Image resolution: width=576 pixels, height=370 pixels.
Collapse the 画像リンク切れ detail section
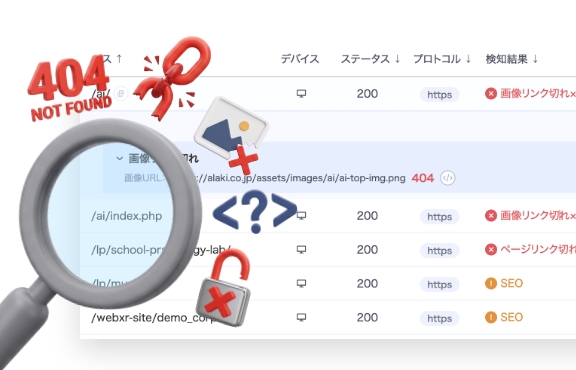(119, 158)
